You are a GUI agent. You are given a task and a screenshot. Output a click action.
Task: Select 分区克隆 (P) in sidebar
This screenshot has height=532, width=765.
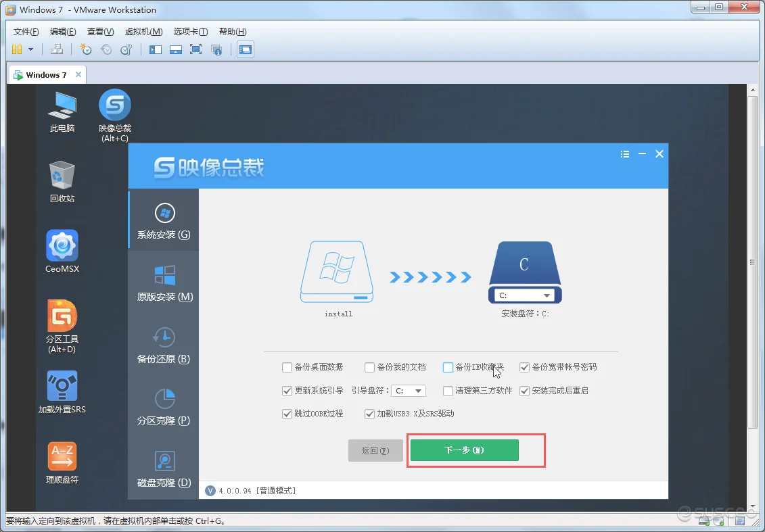[x=164, y=407]
